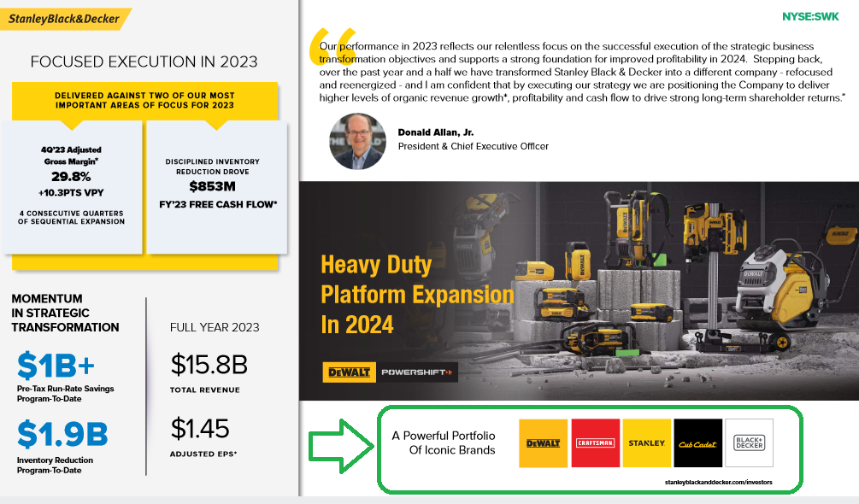The image size is (859, 504).
Task: Select the black Cub Cadet brand tile
Action: [x=698, y=443]
